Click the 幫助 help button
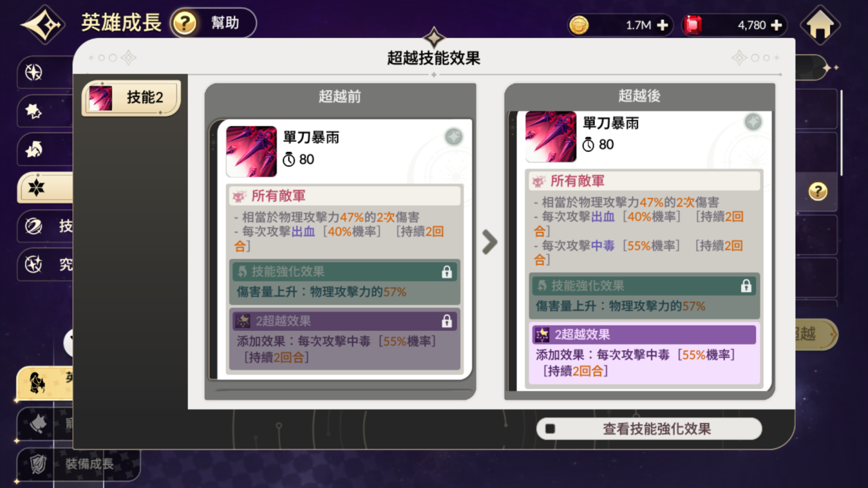 point(213,23)
